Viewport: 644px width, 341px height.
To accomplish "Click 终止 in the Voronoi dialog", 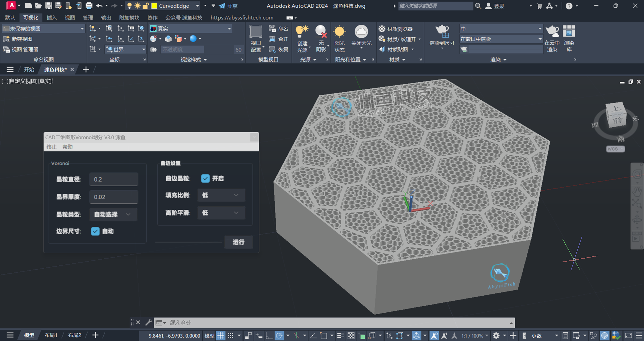I will click(52, 147).
